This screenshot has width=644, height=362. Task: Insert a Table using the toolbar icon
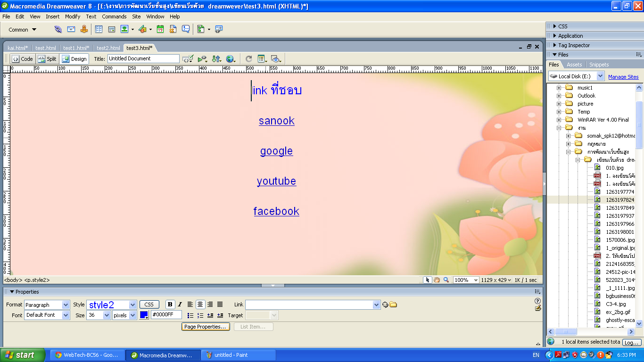click(99, 29)
